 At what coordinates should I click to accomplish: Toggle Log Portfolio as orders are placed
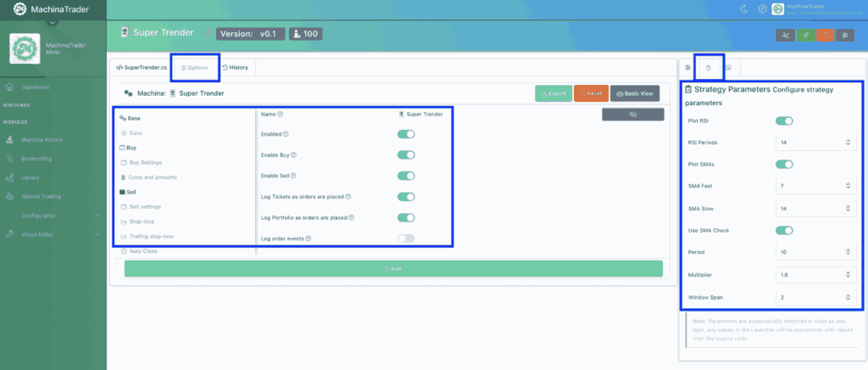(x=406, y=218)
